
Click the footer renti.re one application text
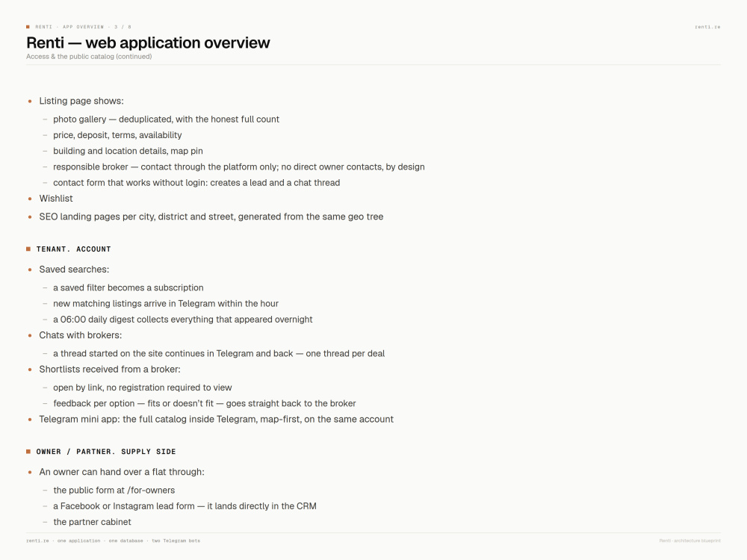click(113, 541)
